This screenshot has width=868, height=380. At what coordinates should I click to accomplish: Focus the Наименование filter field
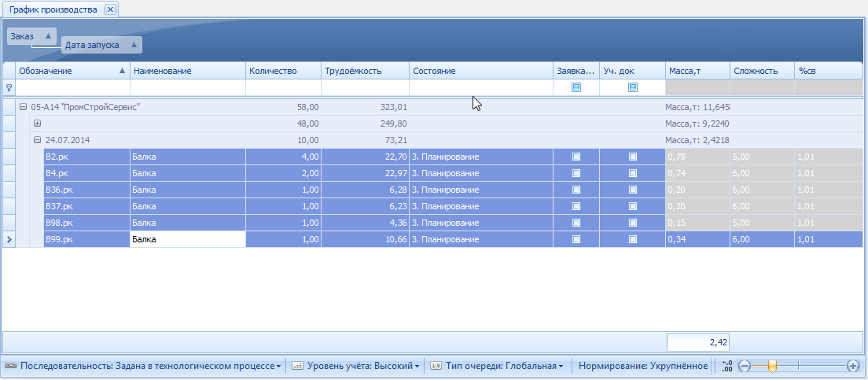pos(188,87)
